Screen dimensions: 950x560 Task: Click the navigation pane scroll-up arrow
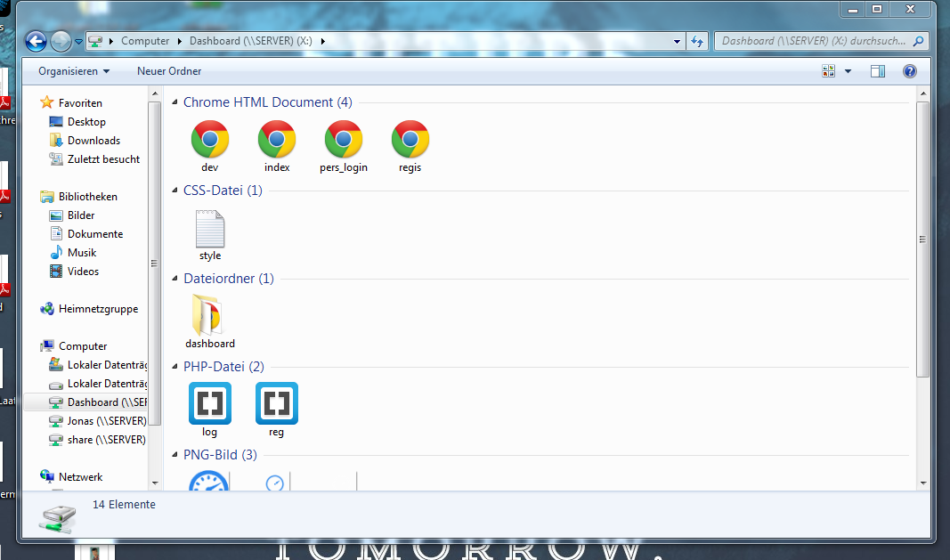tap(155, 94)
